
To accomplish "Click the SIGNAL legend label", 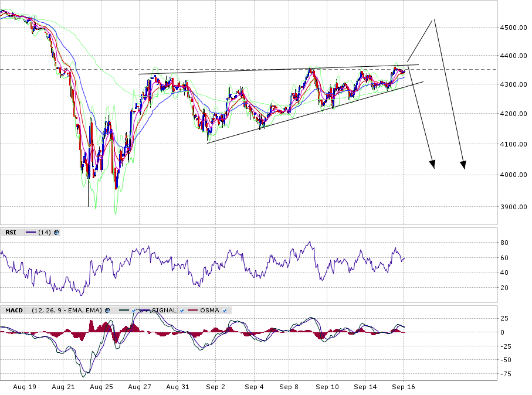I will tap(164, 311).
